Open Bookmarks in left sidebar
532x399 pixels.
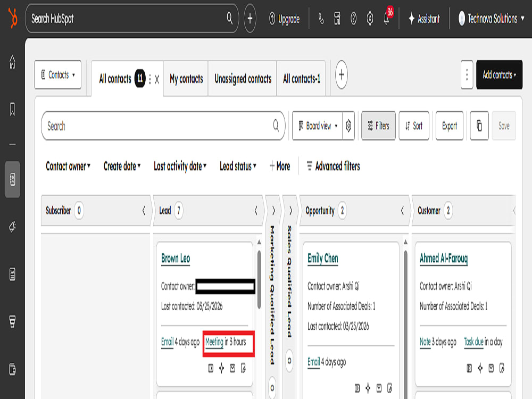(x=13, y=109)
